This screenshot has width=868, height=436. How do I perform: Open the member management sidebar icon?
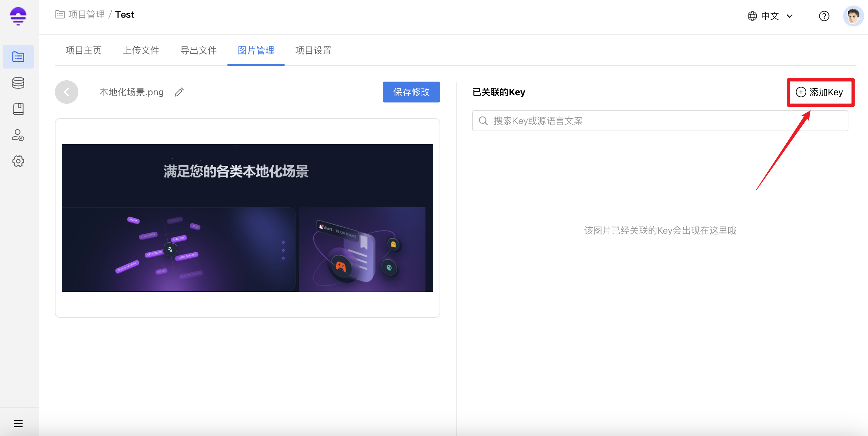coord(18,135)
